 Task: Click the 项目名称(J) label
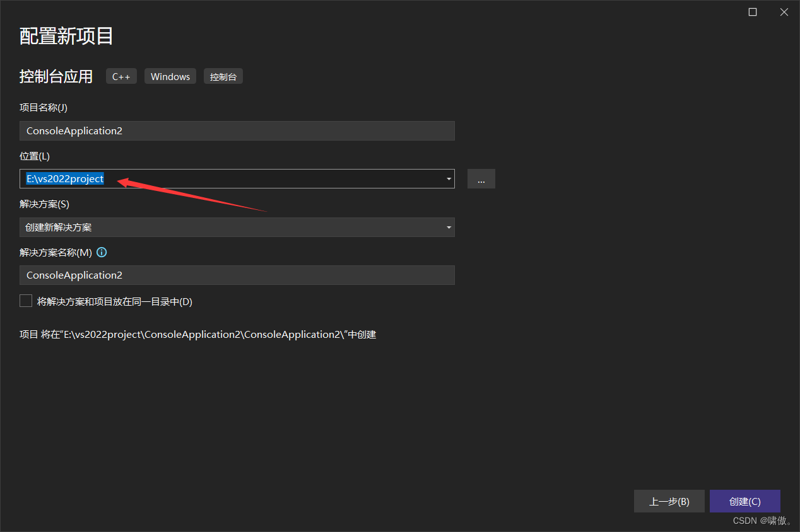43,108
